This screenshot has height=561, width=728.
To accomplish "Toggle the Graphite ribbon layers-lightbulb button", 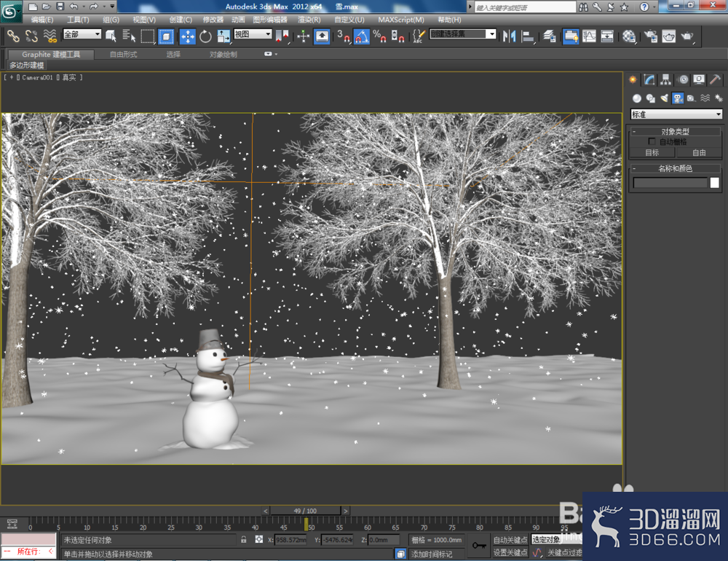I will click(571, 36).
